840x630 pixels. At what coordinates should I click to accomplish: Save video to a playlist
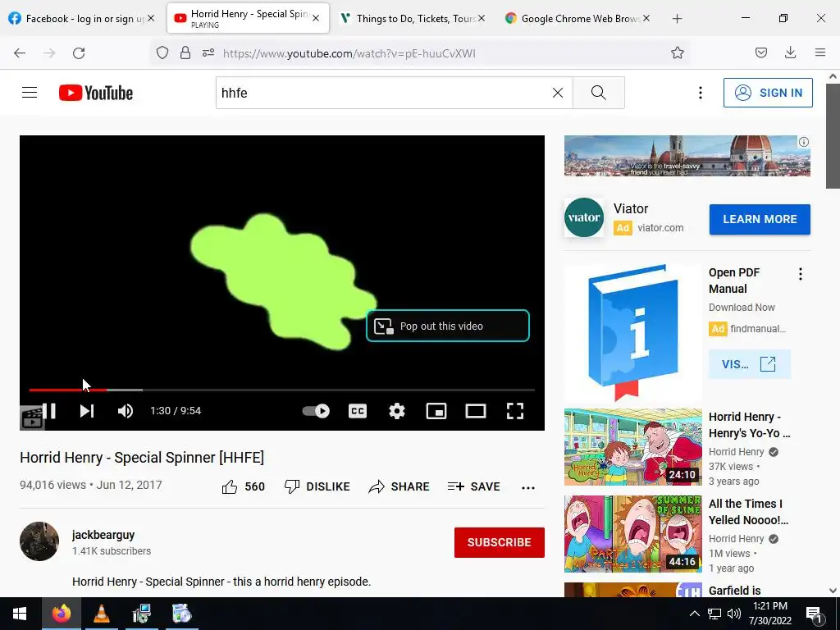[473, 486]
